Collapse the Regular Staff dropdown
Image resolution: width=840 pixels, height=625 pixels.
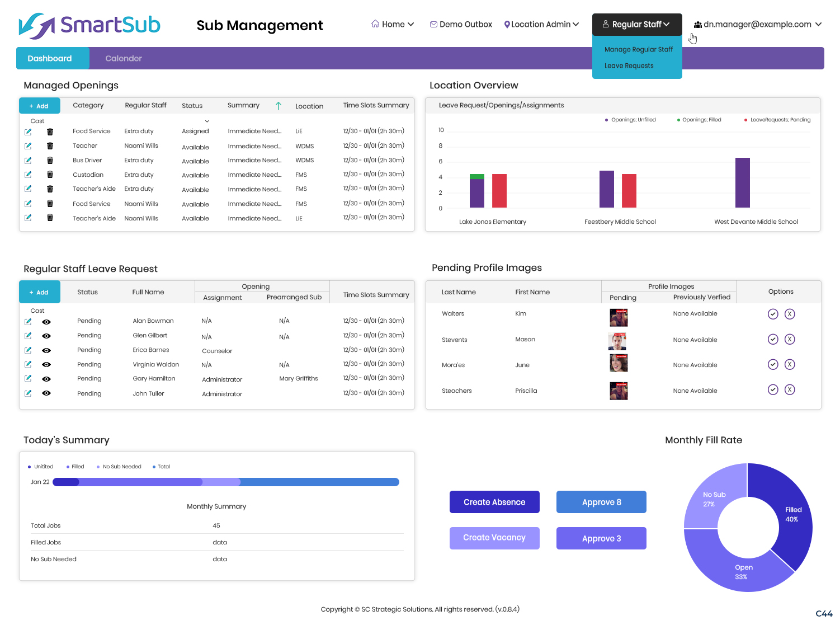637,25
